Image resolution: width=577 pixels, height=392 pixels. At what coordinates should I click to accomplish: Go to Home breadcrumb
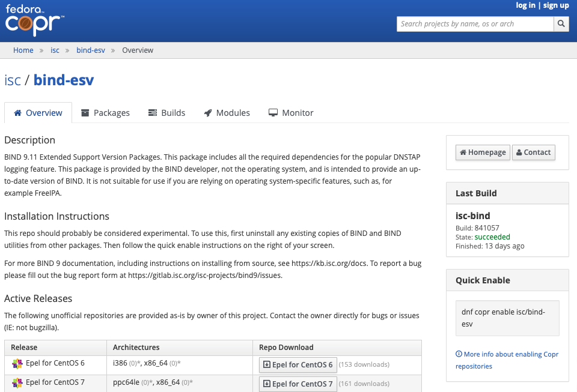pyautogui.click(x=23, y=50)
